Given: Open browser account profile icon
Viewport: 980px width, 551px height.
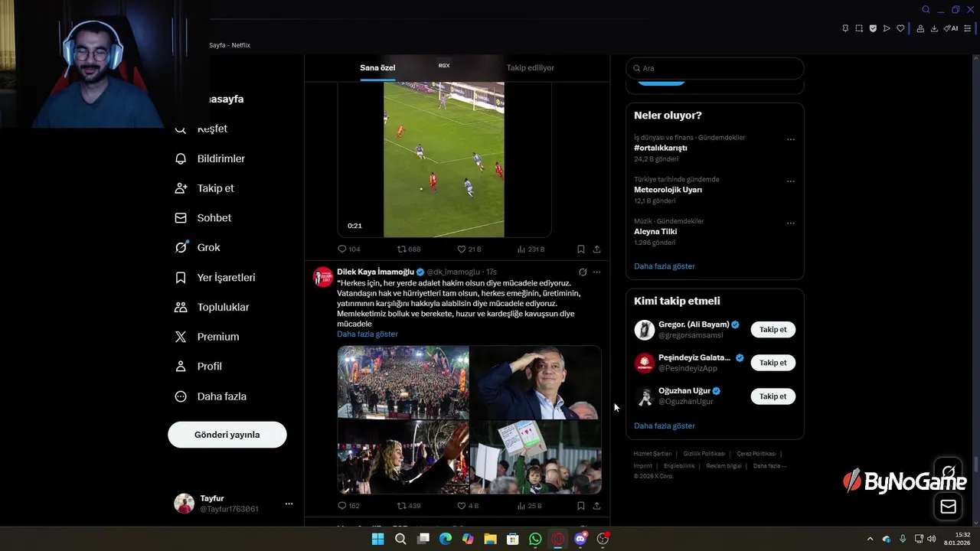Looking at the screenshot, I should [x=920, y=28].
